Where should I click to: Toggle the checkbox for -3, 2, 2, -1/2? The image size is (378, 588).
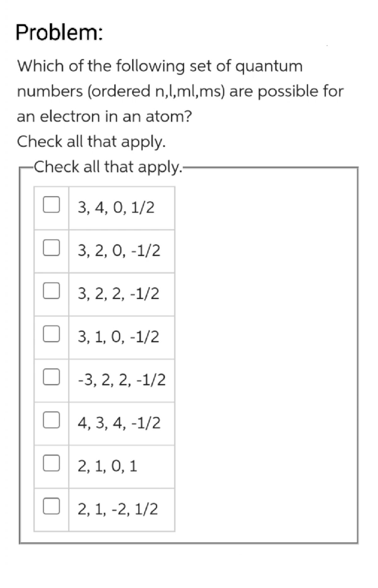[x=51, y=377]
